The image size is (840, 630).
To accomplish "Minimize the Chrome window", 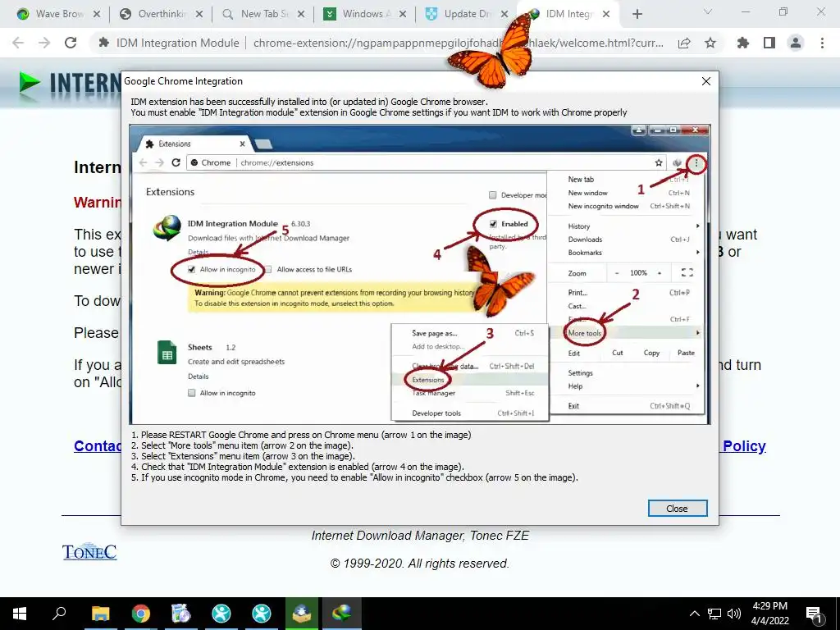I will (x=746, y=11).
